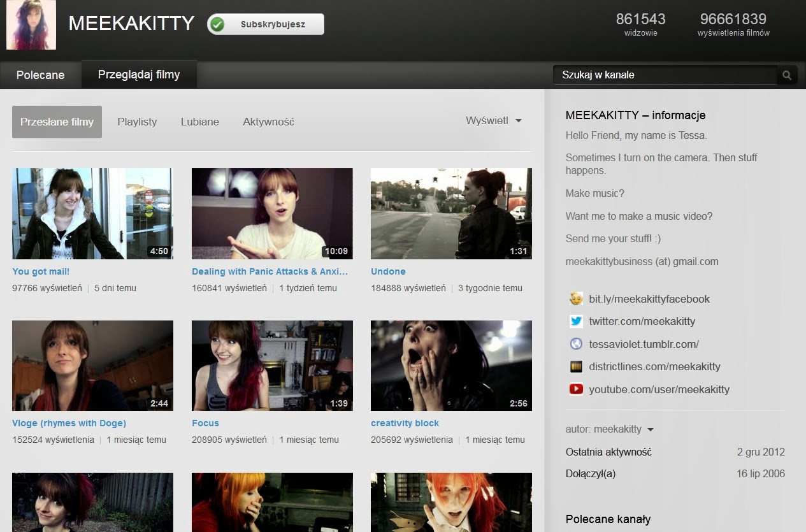Click the search magnifier icon
This screenshot has height=532, width=806.
pyautogui.click(x=787, y=75)
